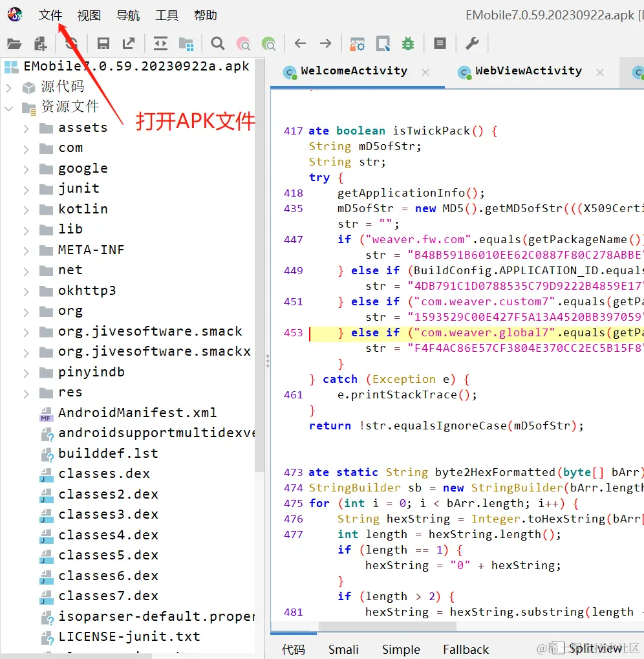
Task: Click the export project icon
Action: pos(129,43)
